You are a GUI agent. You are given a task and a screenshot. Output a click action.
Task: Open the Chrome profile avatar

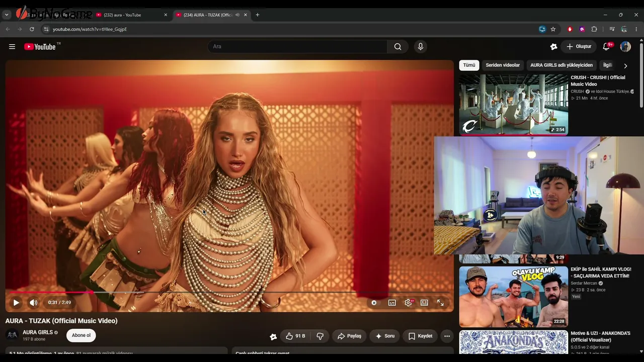624,29
